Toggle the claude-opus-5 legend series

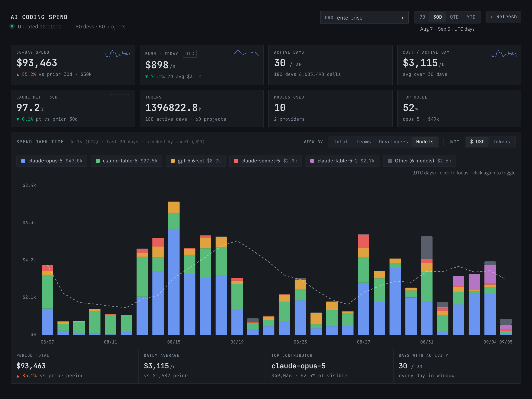click(52, 161)
